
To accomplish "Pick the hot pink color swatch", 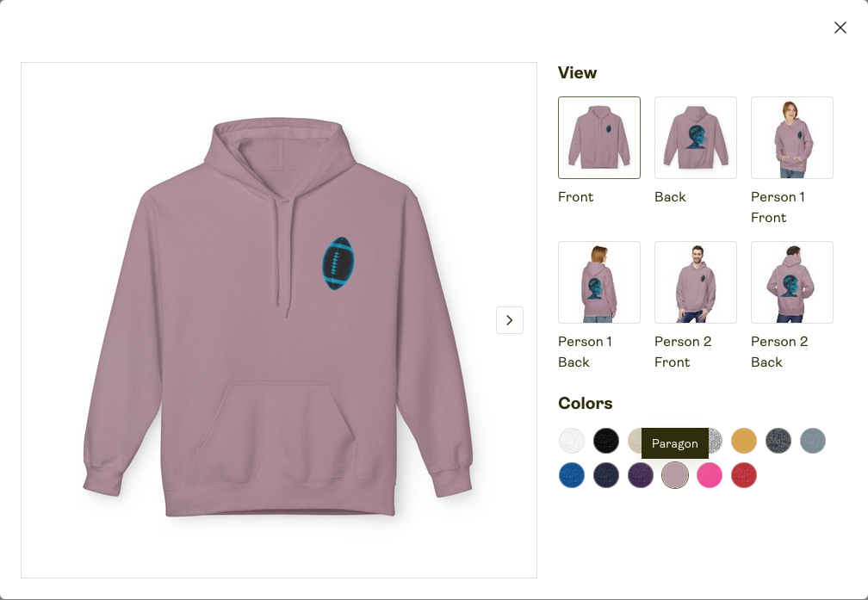I will coord(710,475).
